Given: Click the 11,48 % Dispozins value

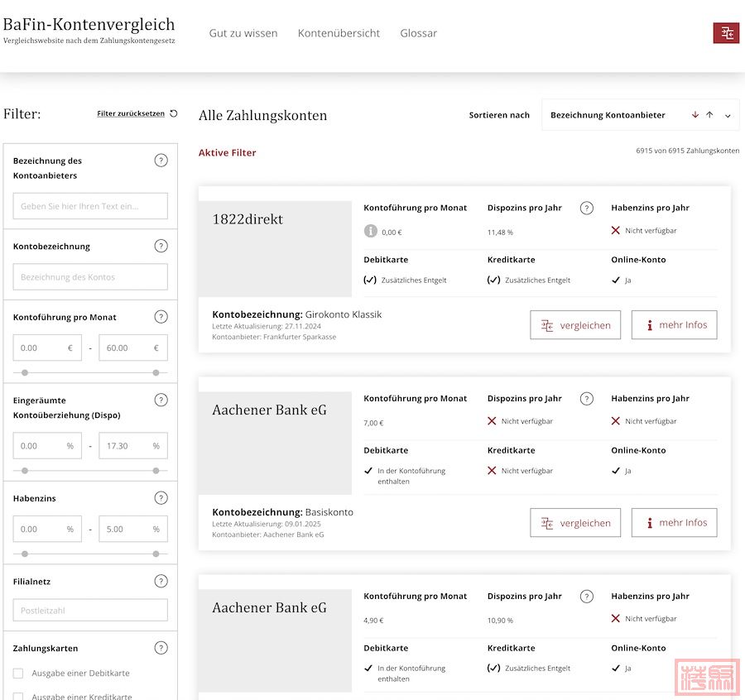Looking at the screenshot, I should click(500, 233).
